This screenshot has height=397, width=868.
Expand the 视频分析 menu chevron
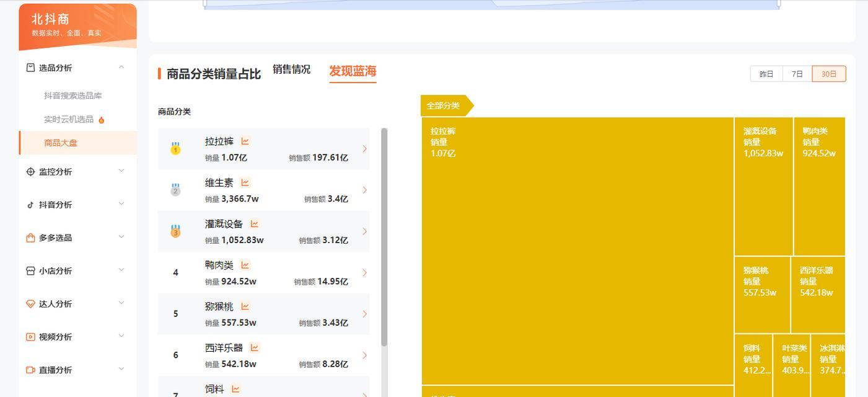click(121, 336)
